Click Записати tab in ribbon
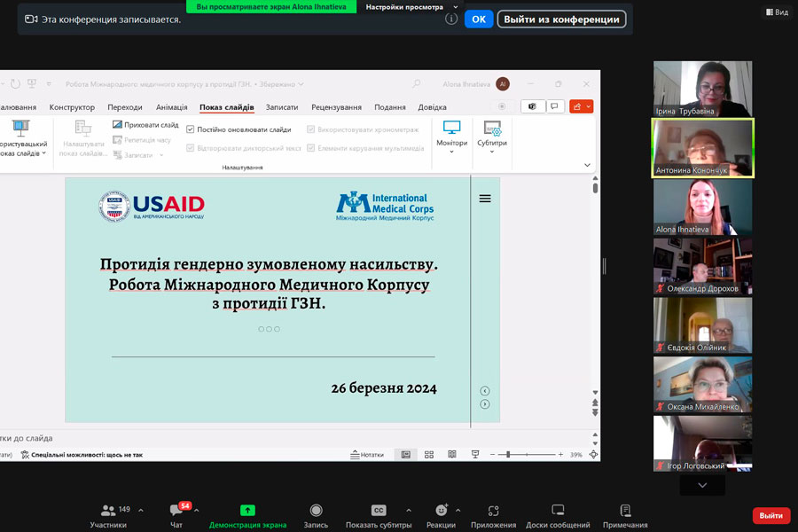The width and height of the screenshot is (798, 532). click(x=281, y=107)
